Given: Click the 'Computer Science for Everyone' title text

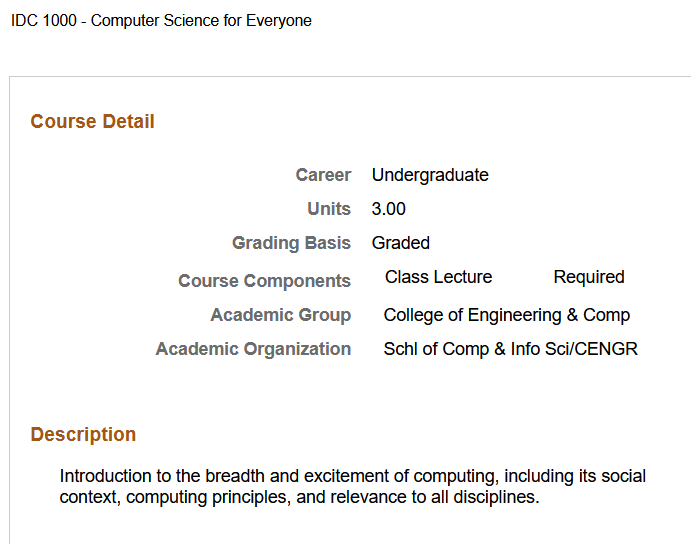Looking at the screenshot, I should click(x=201, y=21).
